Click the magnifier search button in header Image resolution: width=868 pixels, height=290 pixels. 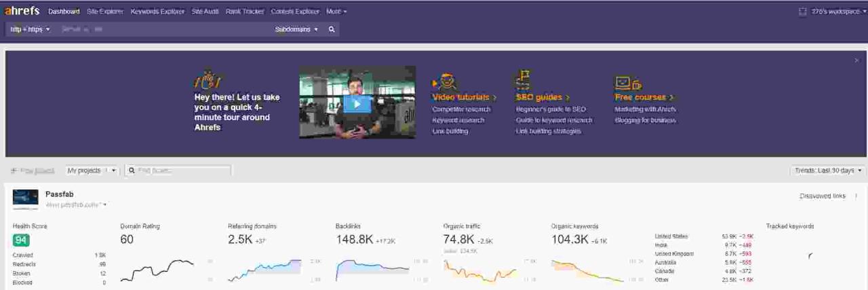pyautogui.click(x=332, y=29)
